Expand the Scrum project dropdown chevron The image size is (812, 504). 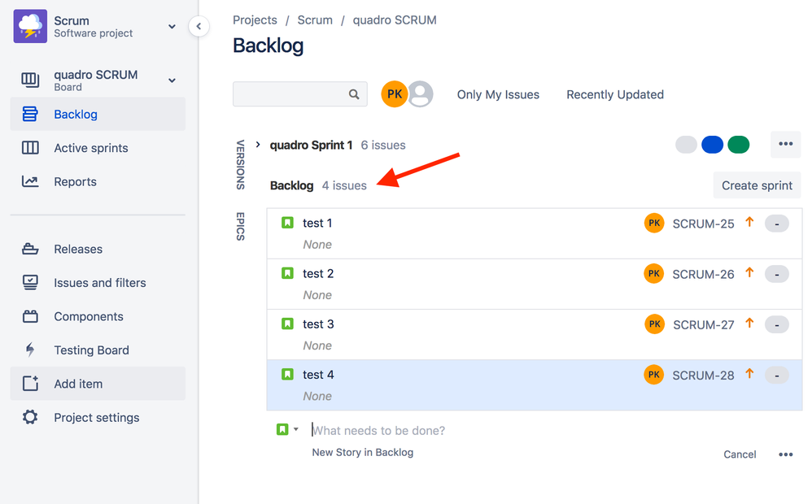tap(172, 26)
